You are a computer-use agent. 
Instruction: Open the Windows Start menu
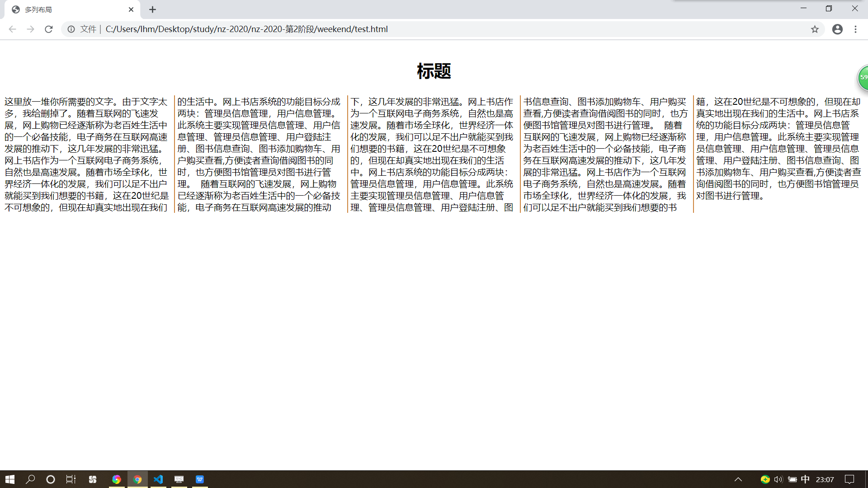[x=10, y=479]
